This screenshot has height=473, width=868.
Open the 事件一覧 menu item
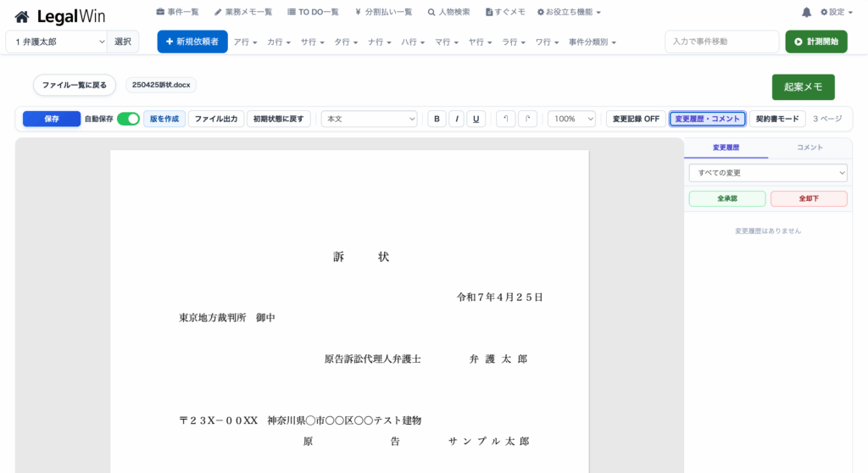[x=178, y=12]
